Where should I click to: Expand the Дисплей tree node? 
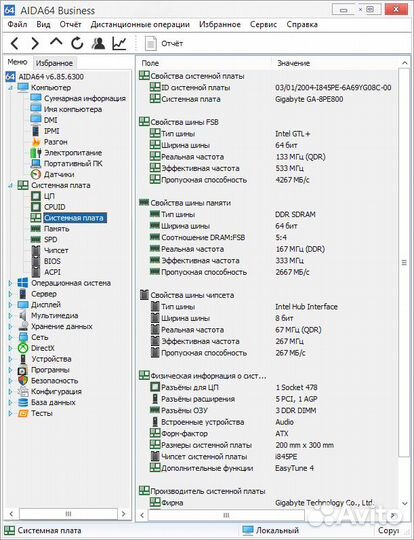tap(10, 305)
